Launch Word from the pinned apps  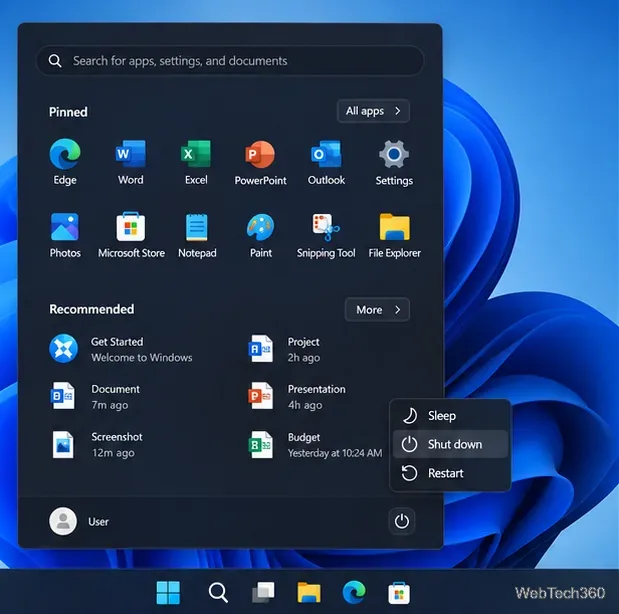click(131, 161)
